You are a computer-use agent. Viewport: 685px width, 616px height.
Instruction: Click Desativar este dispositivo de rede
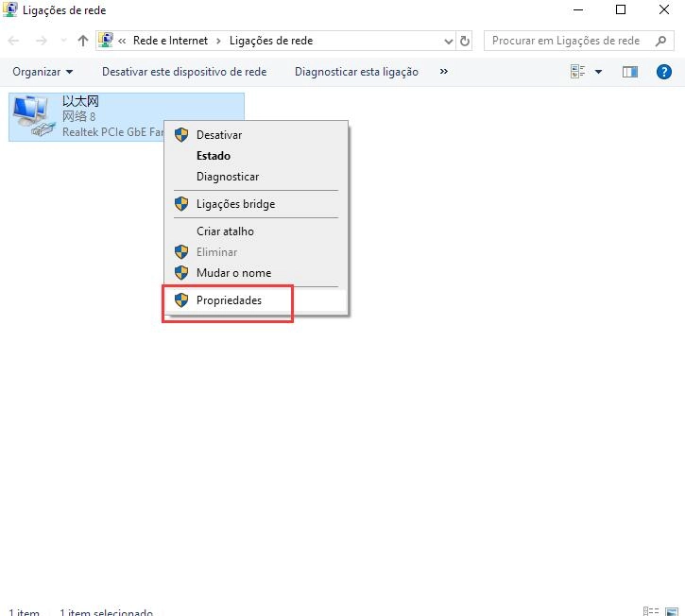click(184, 72)
